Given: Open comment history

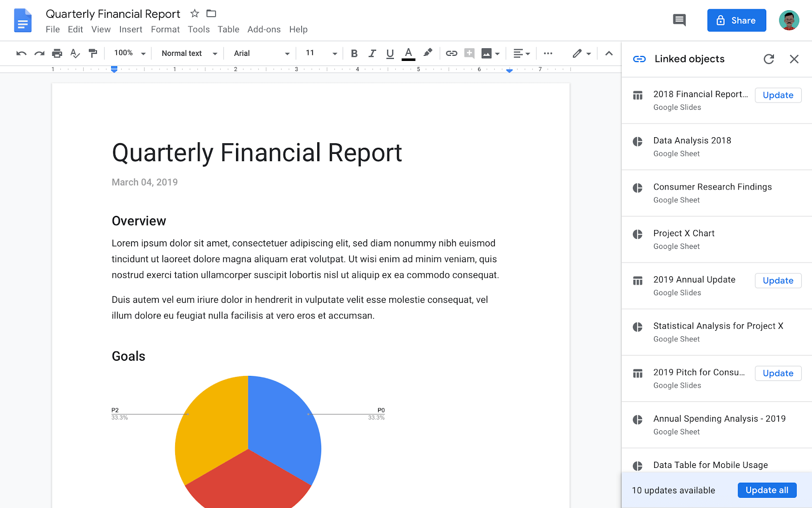Looking at the screenshot, I should coord(679,20).
